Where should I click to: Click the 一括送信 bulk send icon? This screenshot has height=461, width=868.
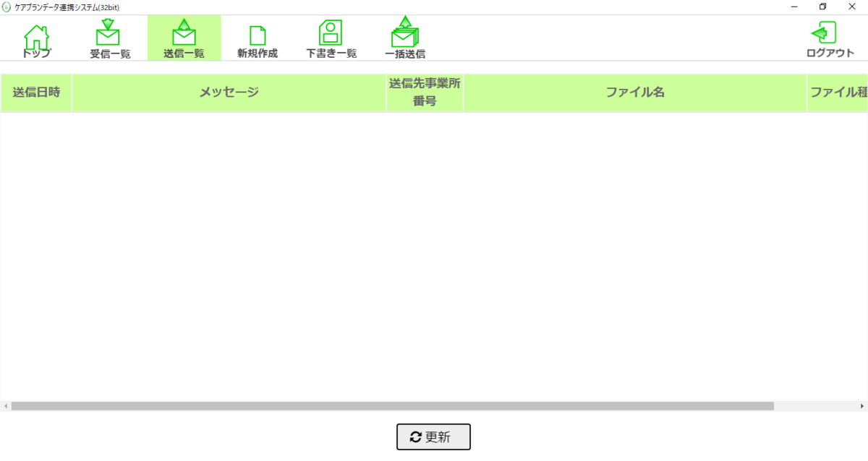click(405, 40)
